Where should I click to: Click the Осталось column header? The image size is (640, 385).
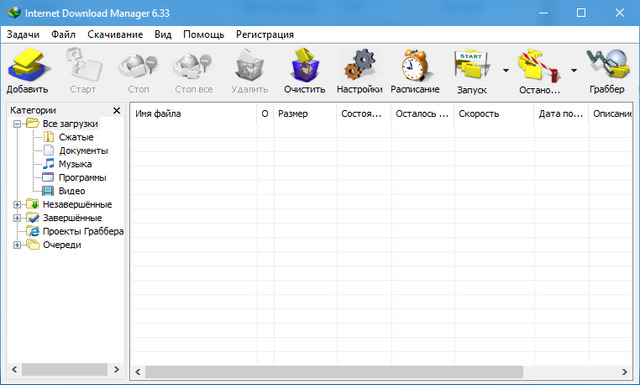(422, 113)
